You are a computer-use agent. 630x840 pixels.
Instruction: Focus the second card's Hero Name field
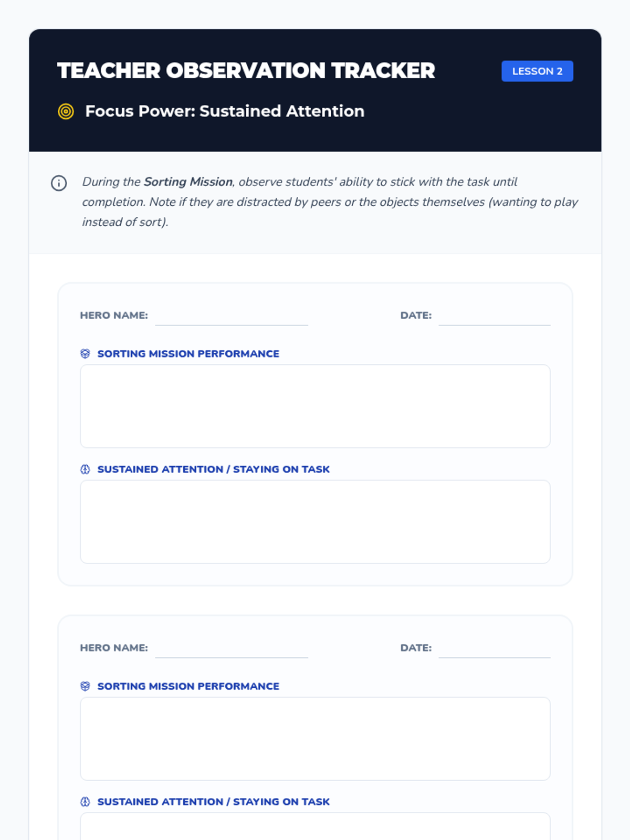(232, 648)
